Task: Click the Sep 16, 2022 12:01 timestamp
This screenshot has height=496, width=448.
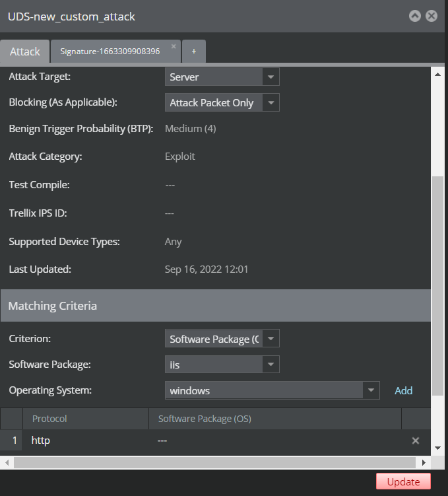Action: (207, 269)
